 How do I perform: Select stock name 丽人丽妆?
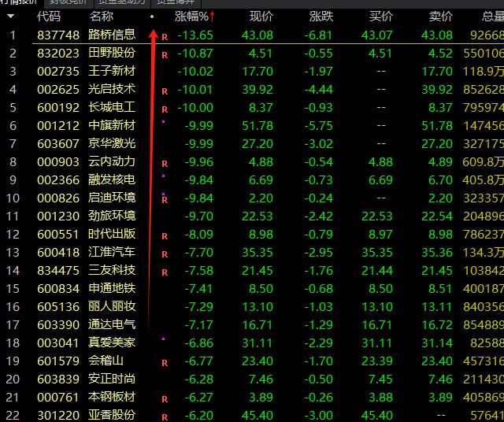coord(112,306)
